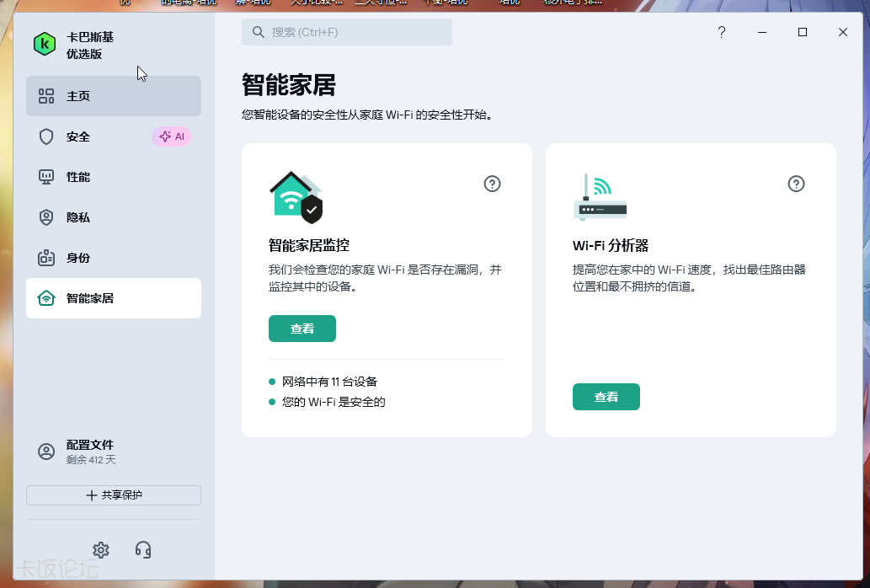Click the text 您的 Wi-Fi 是安全的
The image size is (870, 588).
coord(334,402)
